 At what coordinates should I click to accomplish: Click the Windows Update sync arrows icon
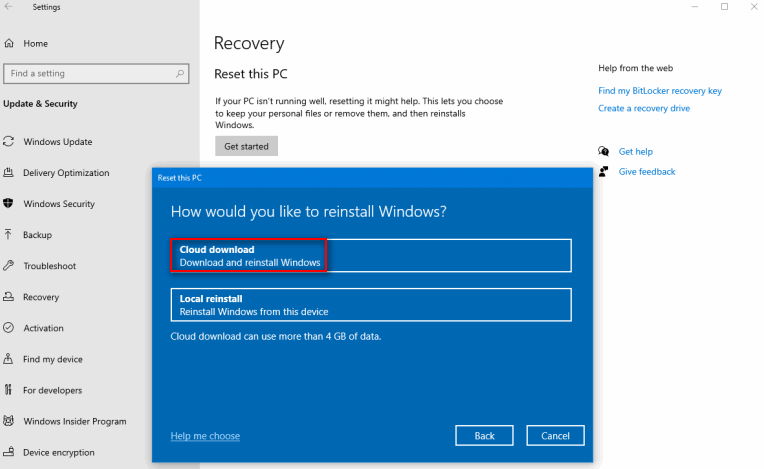[8, 142]
